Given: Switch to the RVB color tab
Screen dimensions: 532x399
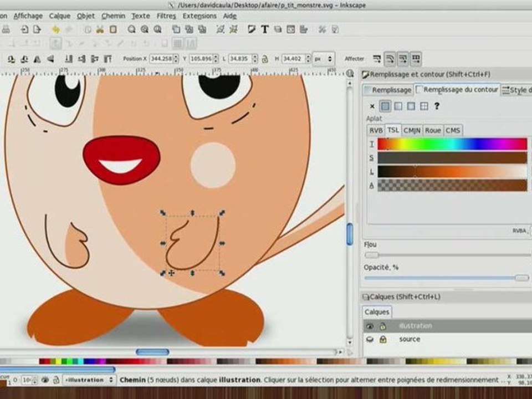Looking at the screenshot, I should [x=376, y=130].
